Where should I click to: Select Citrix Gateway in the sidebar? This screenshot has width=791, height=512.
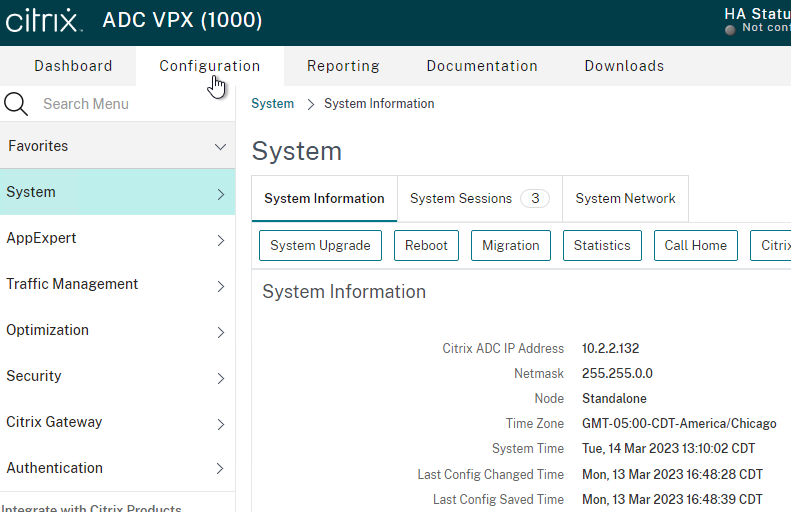118,422
